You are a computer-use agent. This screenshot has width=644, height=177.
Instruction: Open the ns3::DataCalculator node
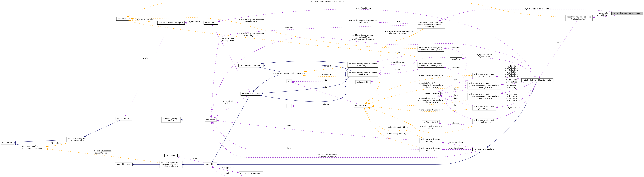click(x=251, y=94)
